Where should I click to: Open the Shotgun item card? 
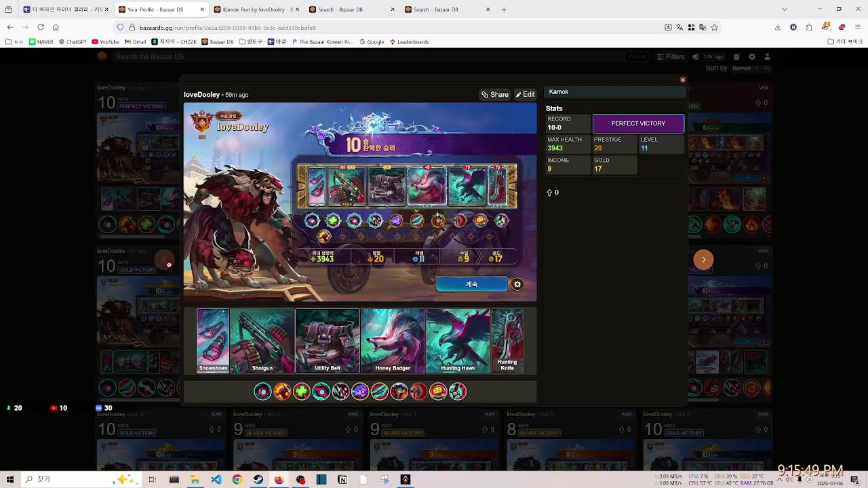[x=262, y=341]
